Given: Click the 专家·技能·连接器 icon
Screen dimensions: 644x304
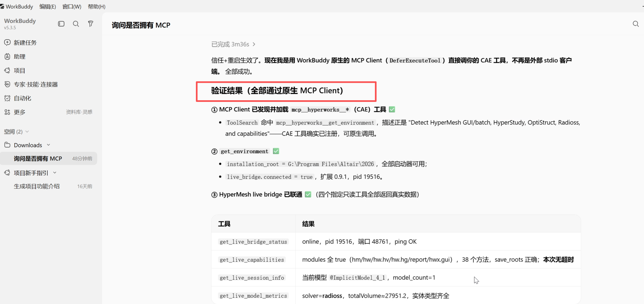Looking at the screenshot, I should coord(7,84).
